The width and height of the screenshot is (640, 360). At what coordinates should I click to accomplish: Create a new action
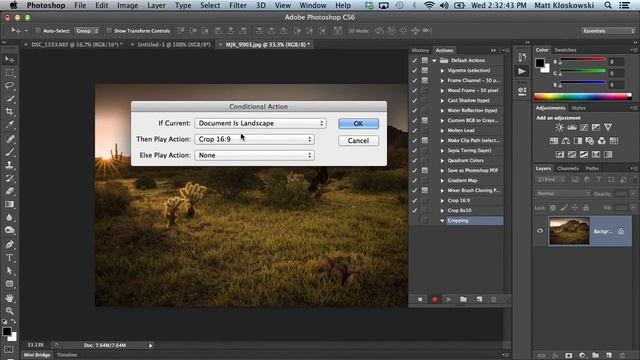[x=479, y=300]
